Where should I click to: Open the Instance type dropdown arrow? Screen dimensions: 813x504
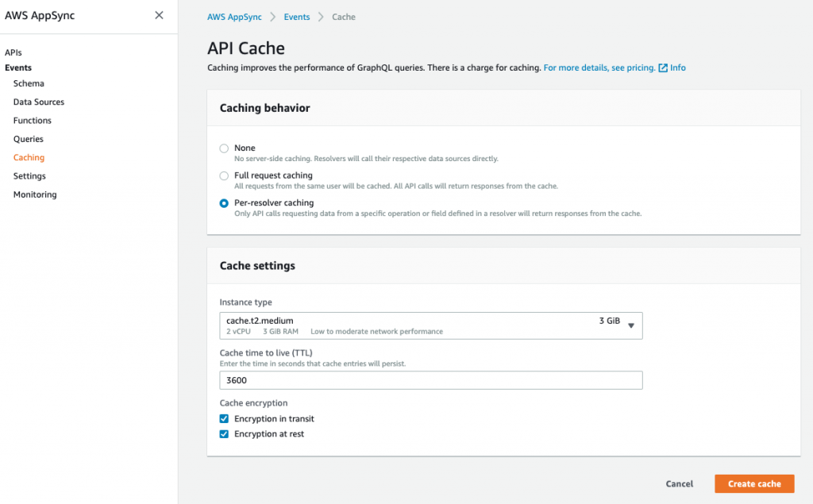(x=631, y=325)
